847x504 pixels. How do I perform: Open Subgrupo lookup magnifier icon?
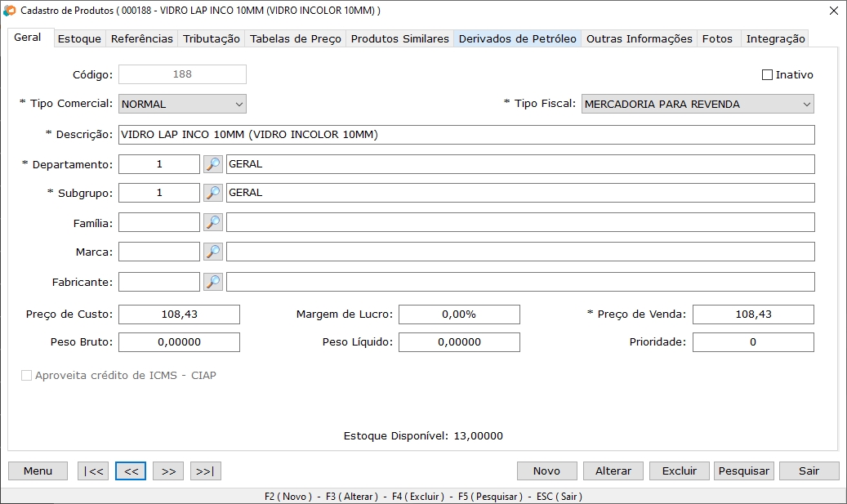(x=212, y=193)
